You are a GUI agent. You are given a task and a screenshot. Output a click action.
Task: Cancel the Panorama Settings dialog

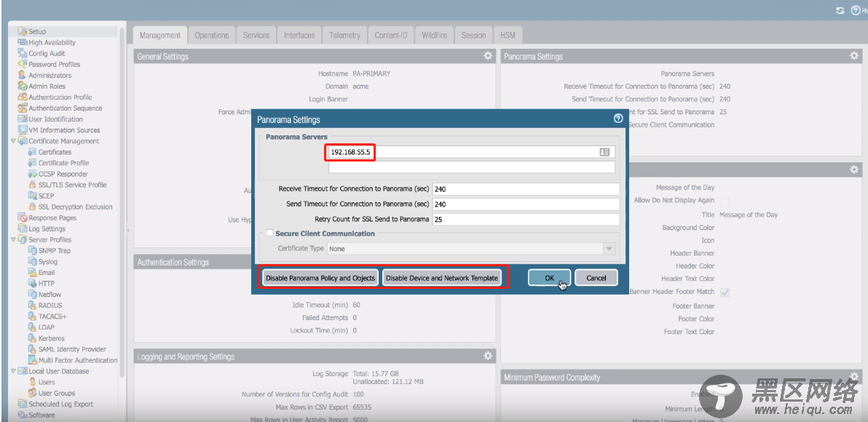[x=596, y=278]
